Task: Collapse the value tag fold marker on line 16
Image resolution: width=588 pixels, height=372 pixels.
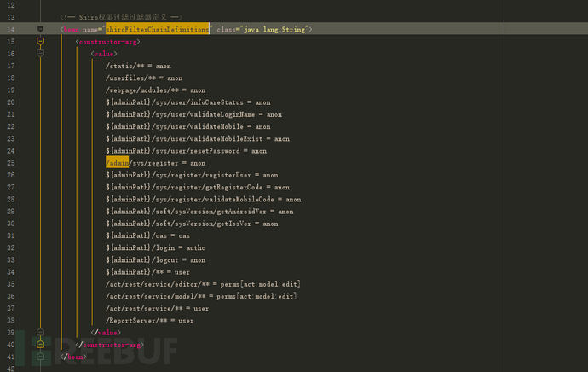Action: click(x=41, y=53)
